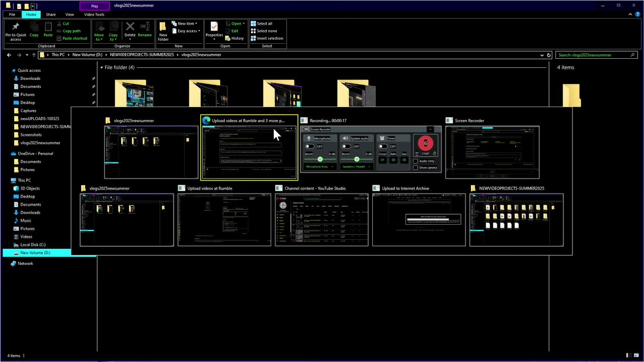Toggle the Microphone switch in the Screen Recorder preview
The image size is (644, 362).
(309, 146)
